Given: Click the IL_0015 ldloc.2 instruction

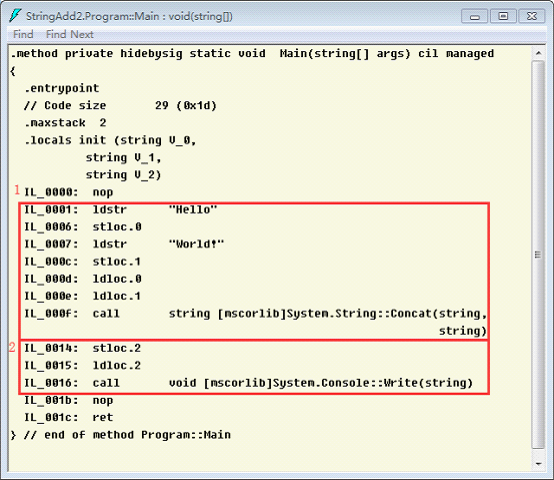Looking at the screenshot, I should tap(83, 366).
